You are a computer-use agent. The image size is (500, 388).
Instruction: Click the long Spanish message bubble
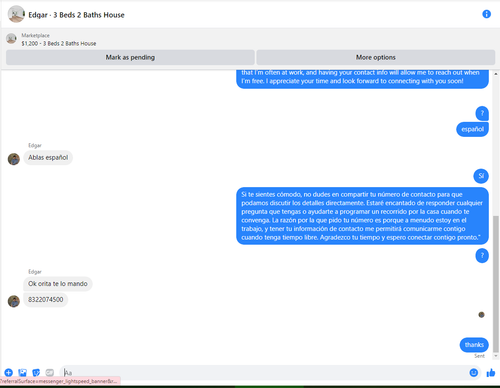[362, 216]
